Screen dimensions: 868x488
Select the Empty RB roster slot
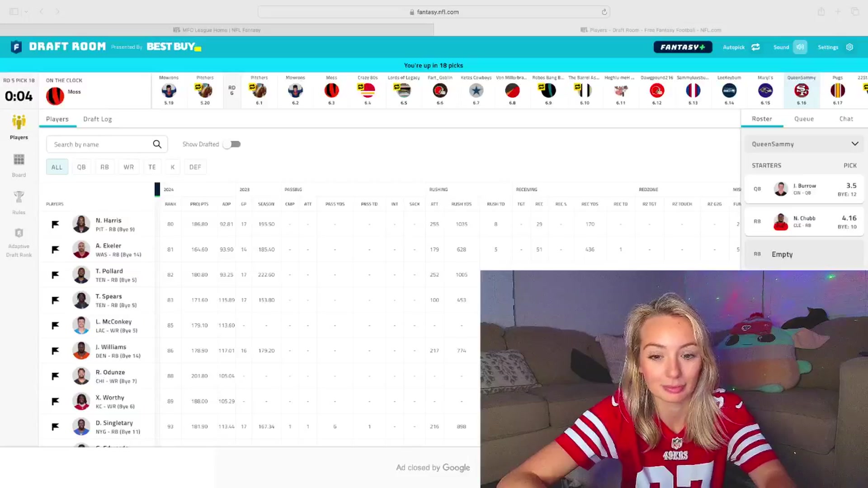805,254
